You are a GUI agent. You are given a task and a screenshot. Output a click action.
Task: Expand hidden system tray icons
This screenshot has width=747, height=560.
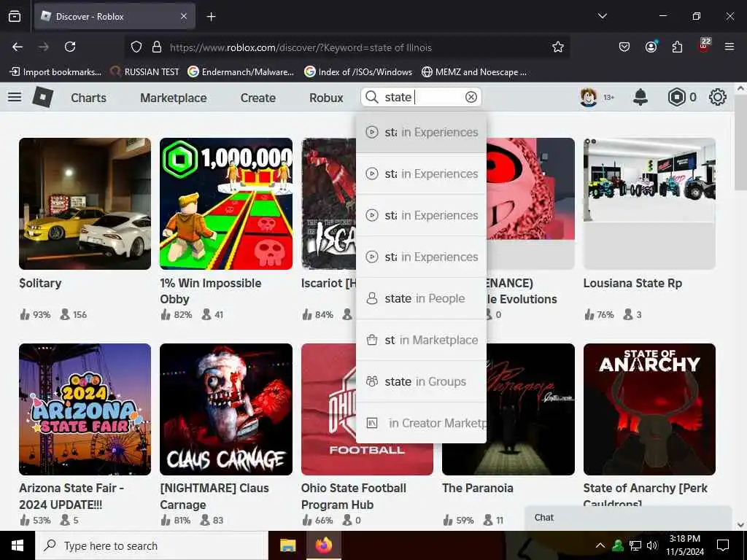(600, 545)
